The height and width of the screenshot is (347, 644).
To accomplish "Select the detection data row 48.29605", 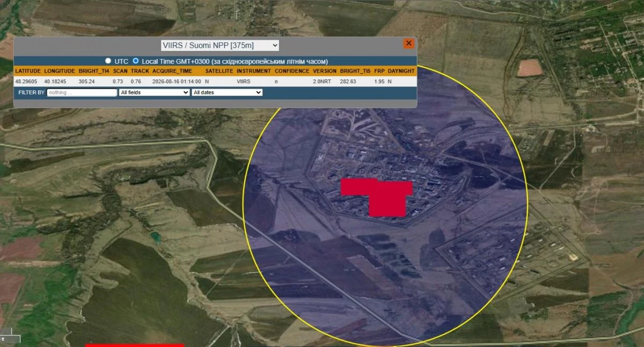I will [215, 81].
